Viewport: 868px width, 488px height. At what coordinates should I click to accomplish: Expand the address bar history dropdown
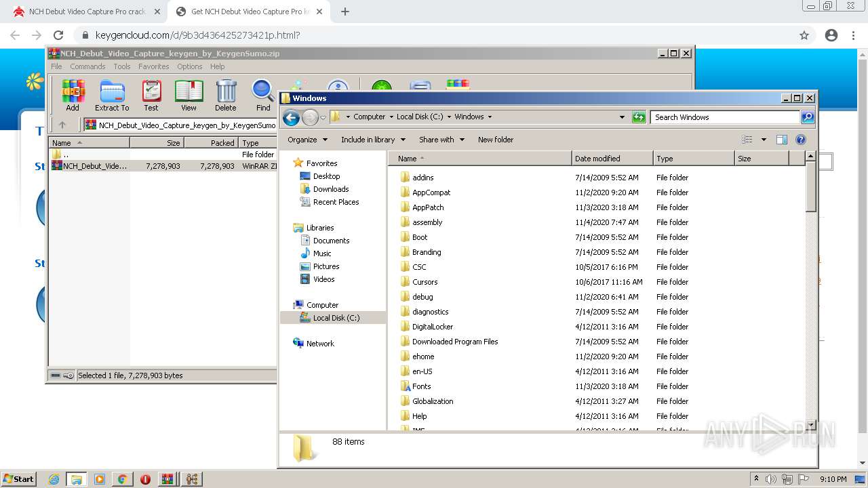click(622, 117)
